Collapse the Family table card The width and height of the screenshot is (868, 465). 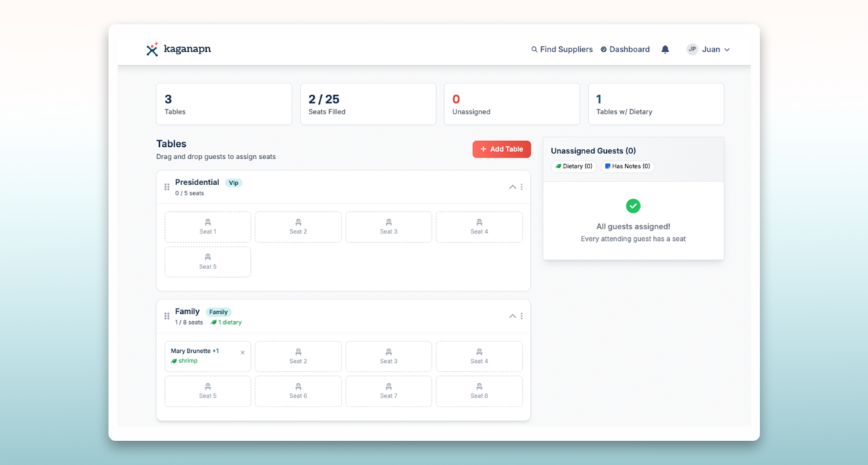point(512,316)
